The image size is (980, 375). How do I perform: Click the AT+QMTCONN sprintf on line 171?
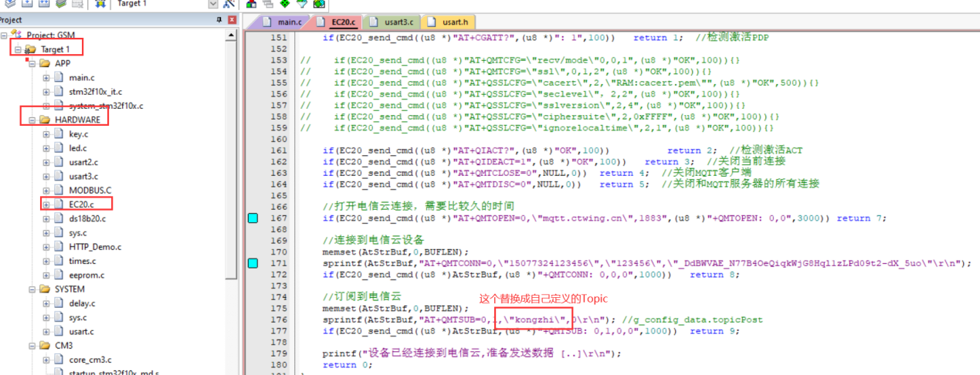pos(646,263)
